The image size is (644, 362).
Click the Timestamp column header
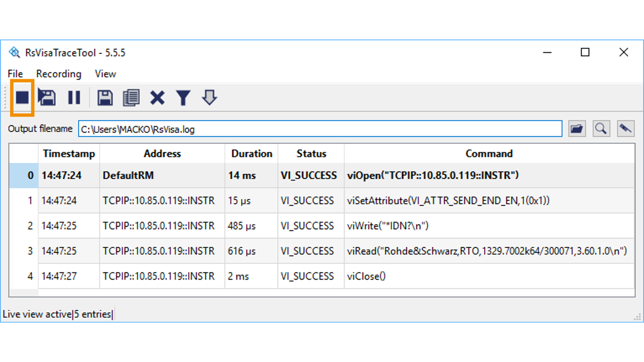(69, 154)
